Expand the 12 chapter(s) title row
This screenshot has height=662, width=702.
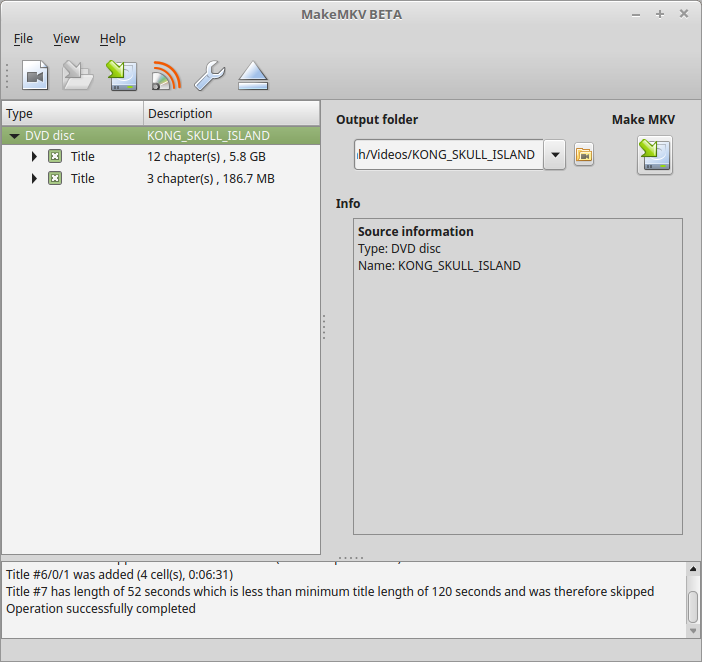tap(34, 157)
